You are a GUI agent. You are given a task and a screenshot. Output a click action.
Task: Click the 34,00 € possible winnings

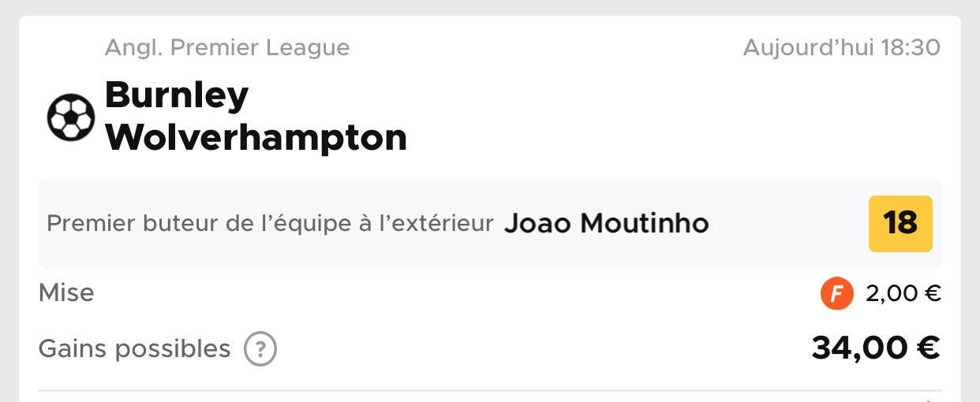[875, 348]
